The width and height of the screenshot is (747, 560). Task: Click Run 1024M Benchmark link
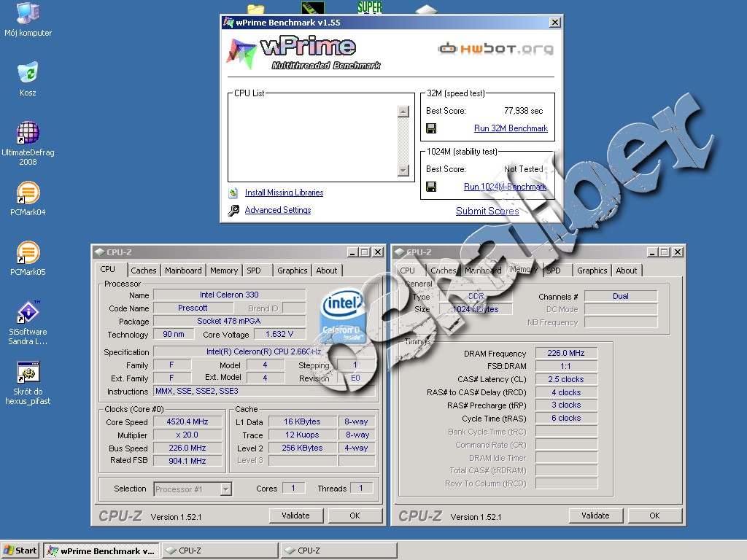(505, 187)
